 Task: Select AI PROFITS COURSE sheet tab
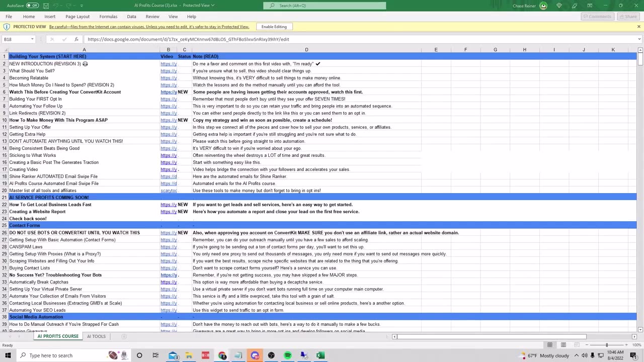[58, 336]
